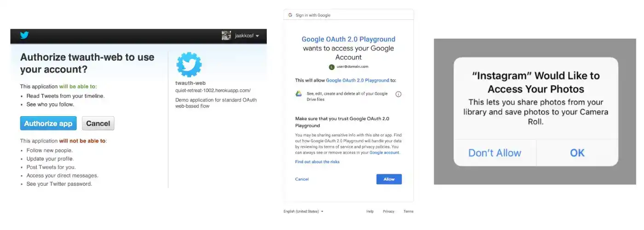
Task: Click the Google Drive icon
Action: [x=299, y=94]
